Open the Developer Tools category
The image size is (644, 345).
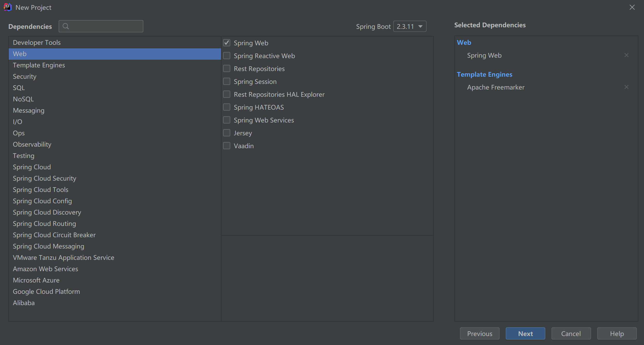37,43
